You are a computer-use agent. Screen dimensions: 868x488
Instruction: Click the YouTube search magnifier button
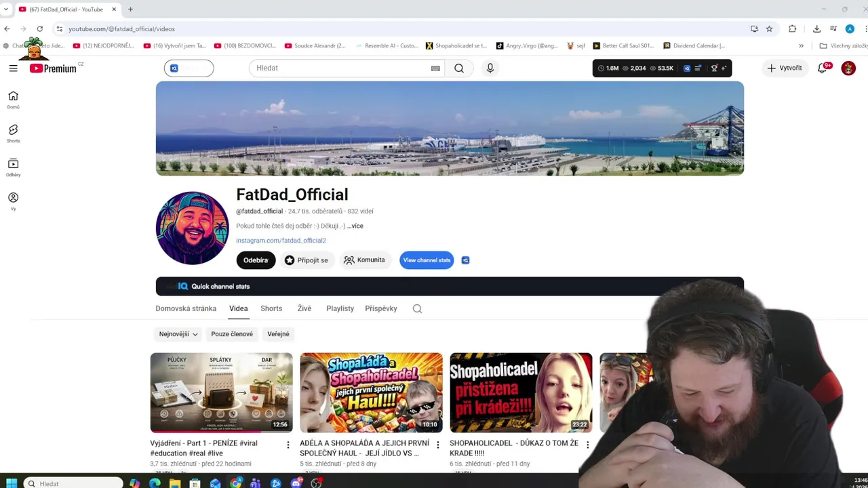pyautogui.click(x=459, y=68)
